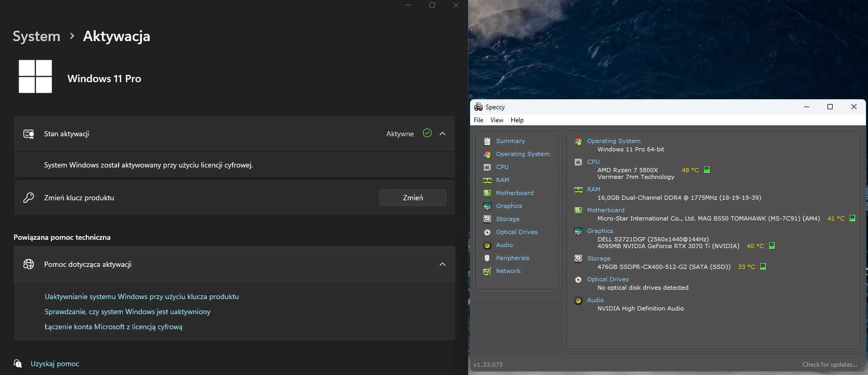Click the Stan aktywacji status icon
Viewport: 868px width, 375px height.
tap(29, 134)
